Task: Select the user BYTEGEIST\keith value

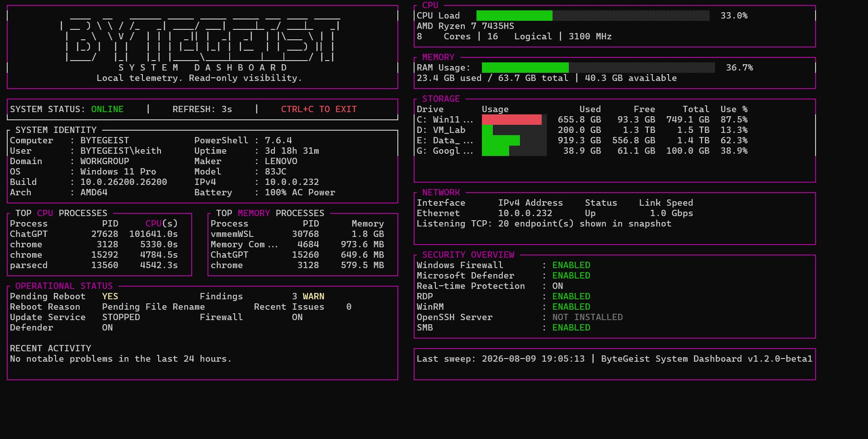Action: (x=121, y=151)
